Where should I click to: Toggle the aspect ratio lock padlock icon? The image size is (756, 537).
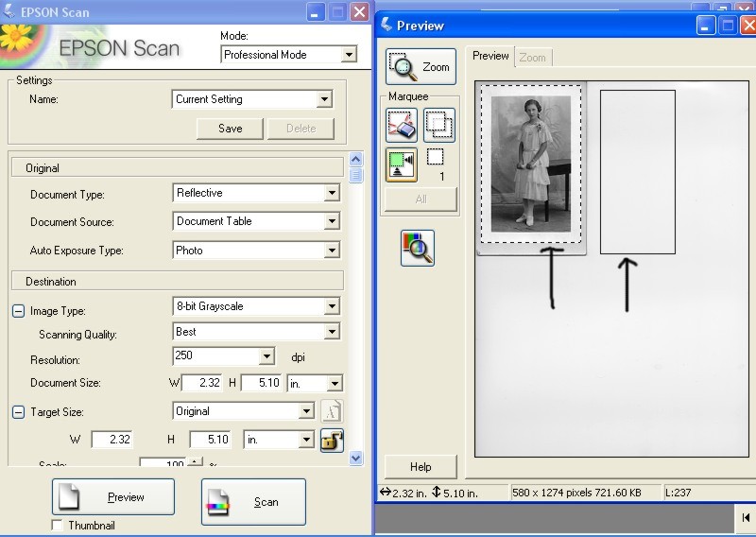pos(333,440)
